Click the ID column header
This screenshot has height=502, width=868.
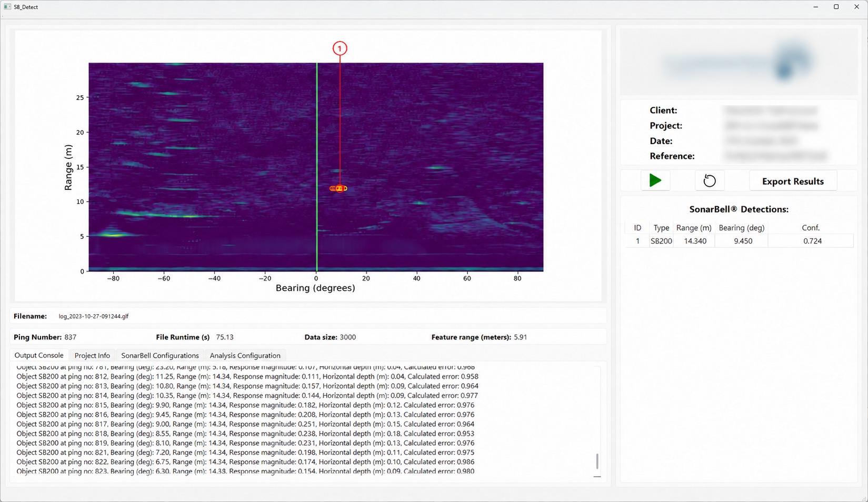637,228
